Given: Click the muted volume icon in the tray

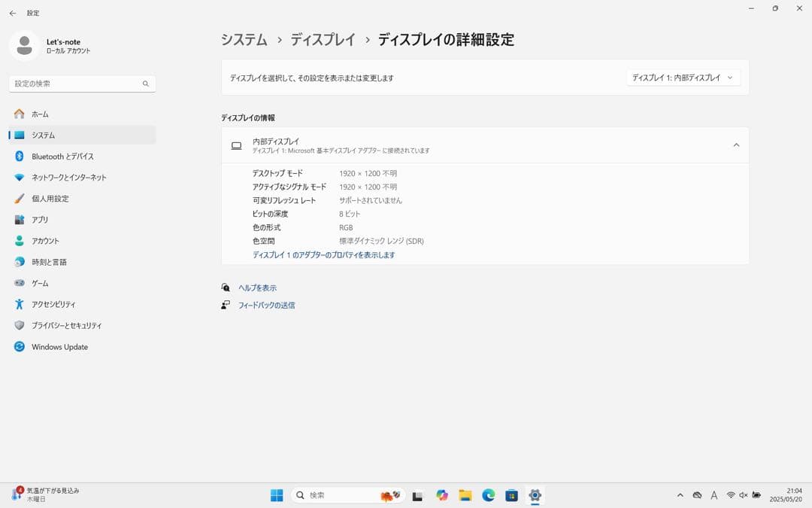Looking at the screenshot, I should tap(744, 495).
